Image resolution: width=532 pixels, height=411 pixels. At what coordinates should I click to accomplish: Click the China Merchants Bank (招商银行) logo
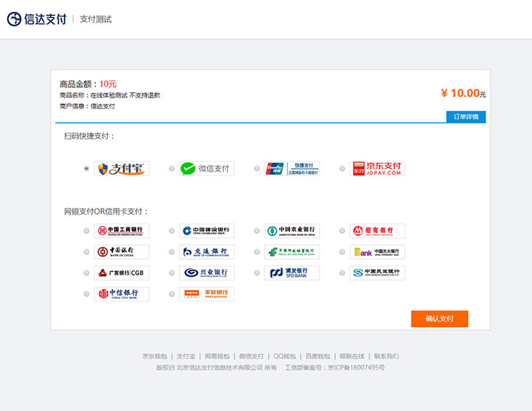377,231
